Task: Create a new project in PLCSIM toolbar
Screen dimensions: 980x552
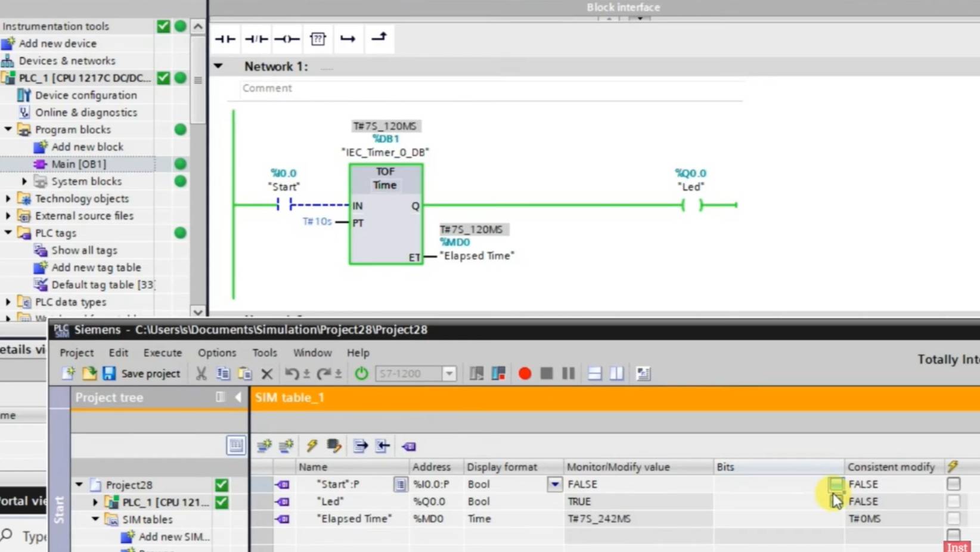Action: (x=68, y=374)
